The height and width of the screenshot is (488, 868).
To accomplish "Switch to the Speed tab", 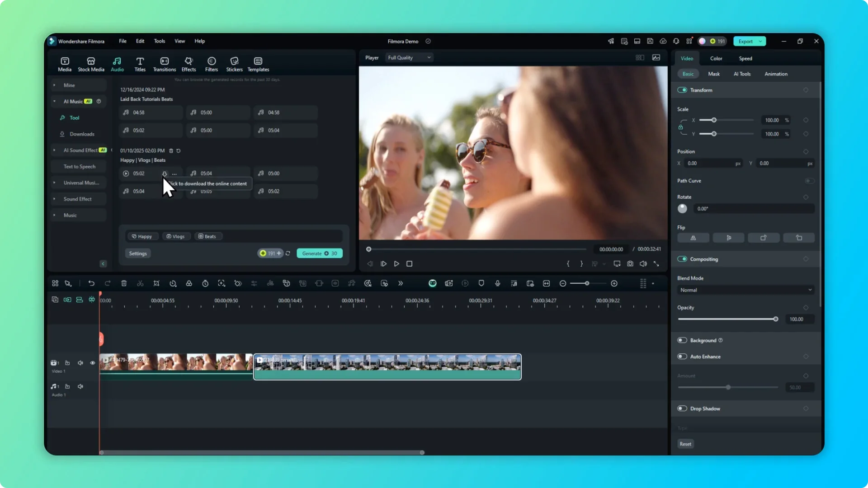I will coord(745,58).
